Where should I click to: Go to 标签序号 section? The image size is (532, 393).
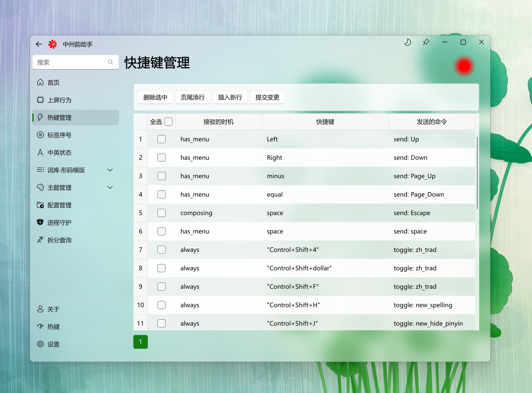(59, 135)
